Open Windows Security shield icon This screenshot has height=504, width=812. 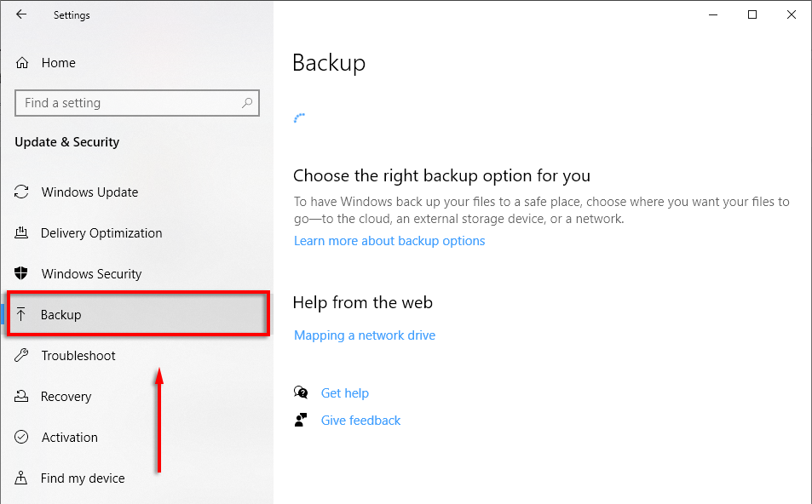[23, 274]
